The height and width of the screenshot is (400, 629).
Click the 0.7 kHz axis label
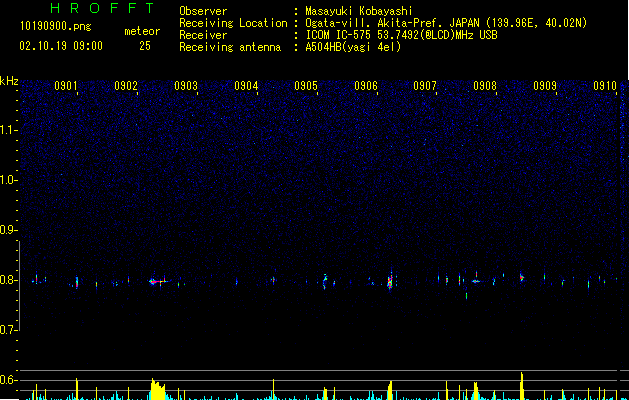click(8, 330)
